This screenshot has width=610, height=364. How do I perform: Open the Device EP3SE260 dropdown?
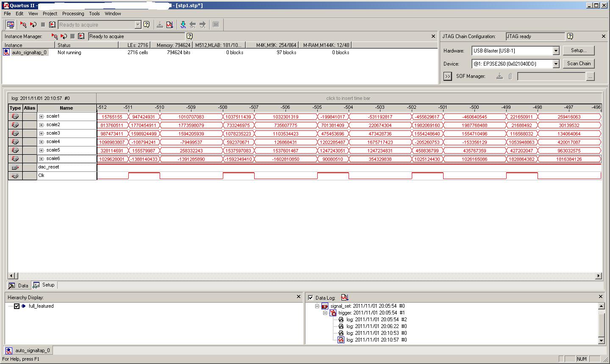click(556, 64)
